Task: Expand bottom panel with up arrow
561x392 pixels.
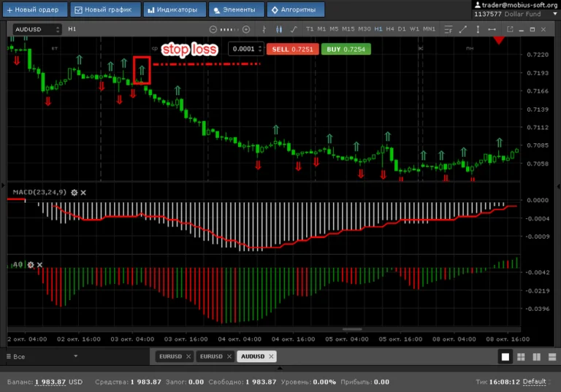Action: pyautogui.click(x=280, y=368)
